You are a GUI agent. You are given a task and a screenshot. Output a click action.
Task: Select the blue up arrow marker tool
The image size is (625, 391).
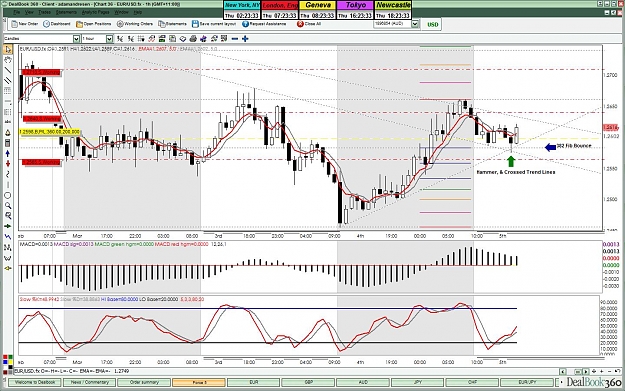click(8, 153)
